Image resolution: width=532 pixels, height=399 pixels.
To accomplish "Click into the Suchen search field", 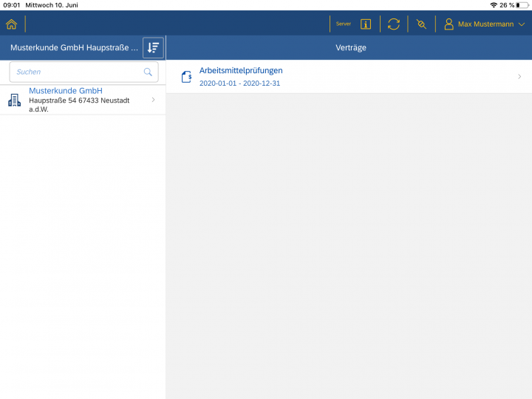I will [x=74, y=72].
